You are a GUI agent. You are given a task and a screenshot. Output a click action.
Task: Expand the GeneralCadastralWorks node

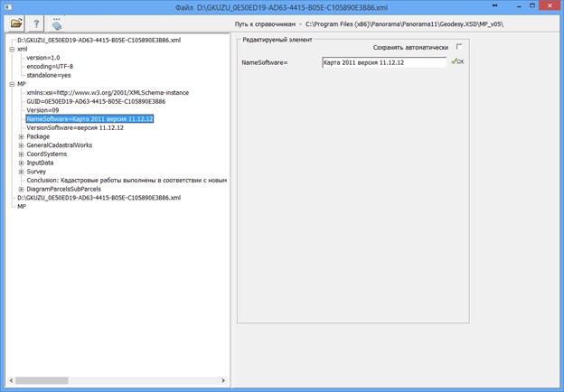click(x=21, y=145)
